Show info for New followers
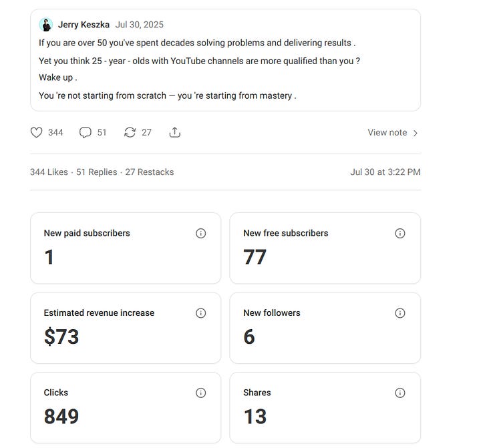 pos(400,312)
